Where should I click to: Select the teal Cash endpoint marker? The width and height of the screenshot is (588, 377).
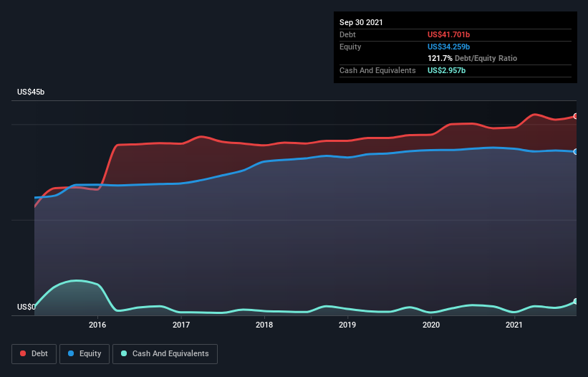point(576,301)
